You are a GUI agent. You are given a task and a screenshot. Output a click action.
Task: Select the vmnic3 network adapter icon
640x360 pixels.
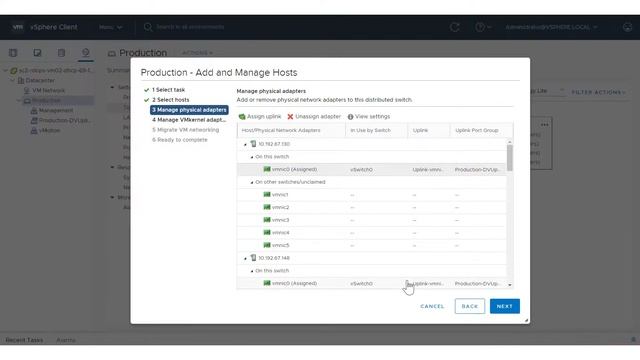pyautogui.click(x=267, y=220)
